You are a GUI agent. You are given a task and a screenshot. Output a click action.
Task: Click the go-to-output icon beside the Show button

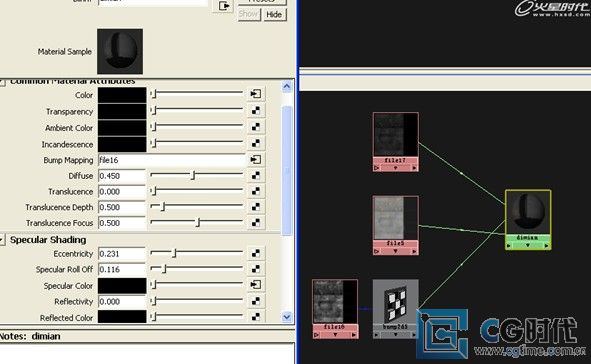[224, 6]
